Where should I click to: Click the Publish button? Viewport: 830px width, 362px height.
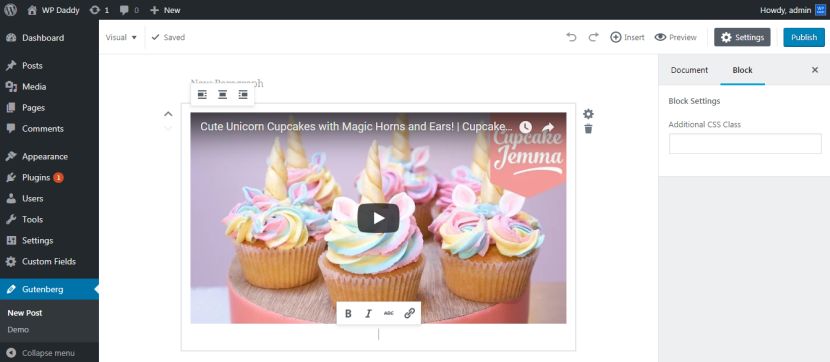point(804,37)
